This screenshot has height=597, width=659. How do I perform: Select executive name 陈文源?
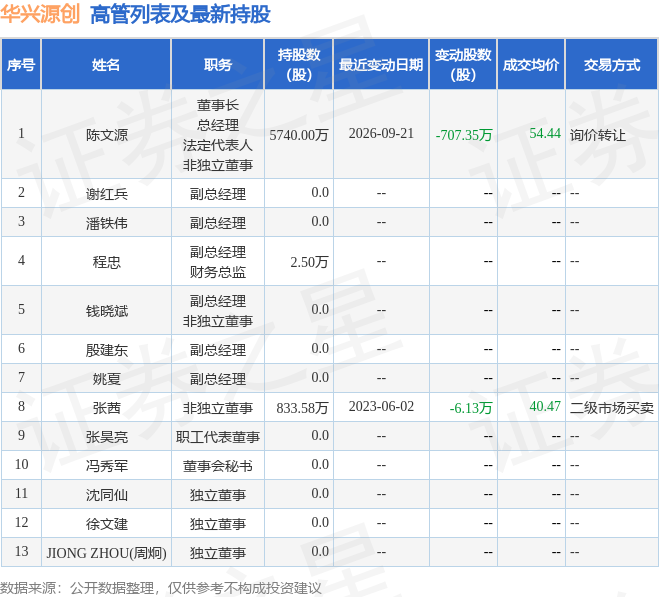[107, 135]
